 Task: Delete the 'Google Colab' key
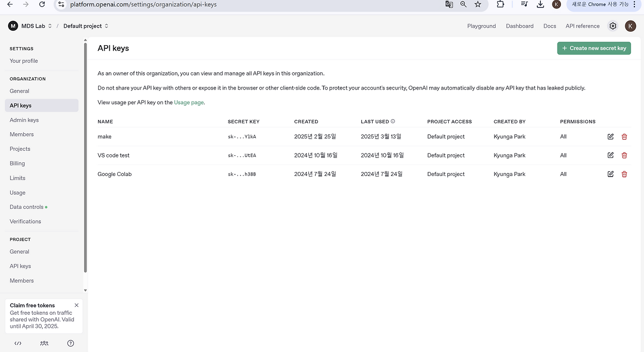coord(624,174)
